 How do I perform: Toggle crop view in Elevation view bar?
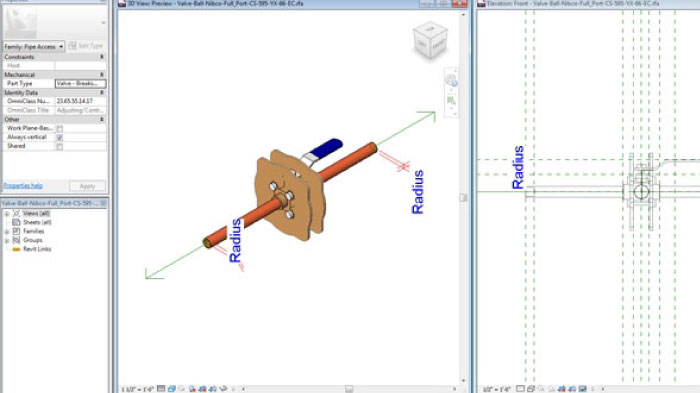click(x=561, y=389)
